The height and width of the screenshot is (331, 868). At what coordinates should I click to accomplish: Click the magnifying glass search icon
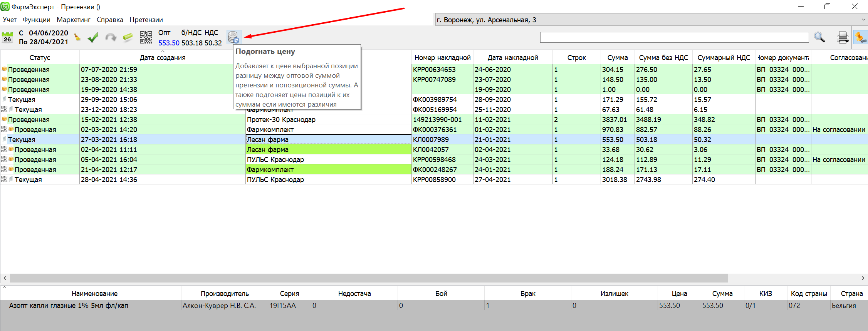819,37
